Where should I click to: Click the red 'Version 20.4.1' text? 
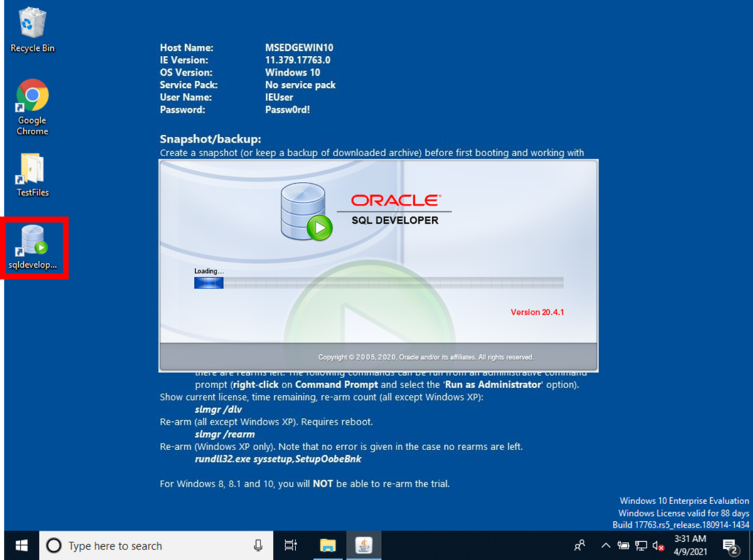coord(537,312)
